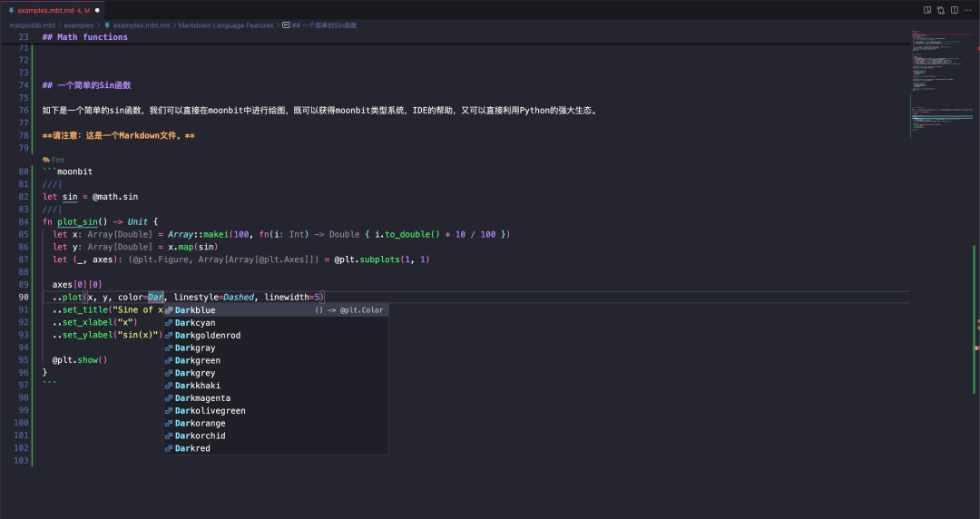This screenshot has height=519, width=980.
Task: Choose Darkolivegreen from the suggestion list
Action: click(276, 410)
